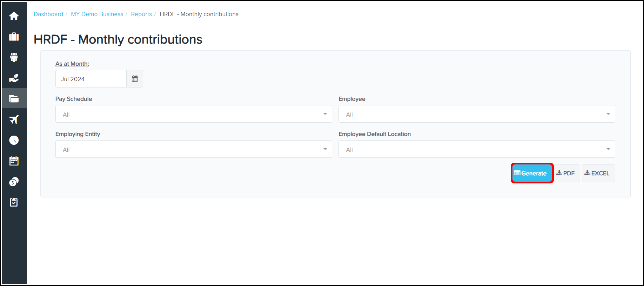Image resolution: width=644 pixels, height=286 pixels.
Task: Click the Generate button
Action: pos(532,173)
